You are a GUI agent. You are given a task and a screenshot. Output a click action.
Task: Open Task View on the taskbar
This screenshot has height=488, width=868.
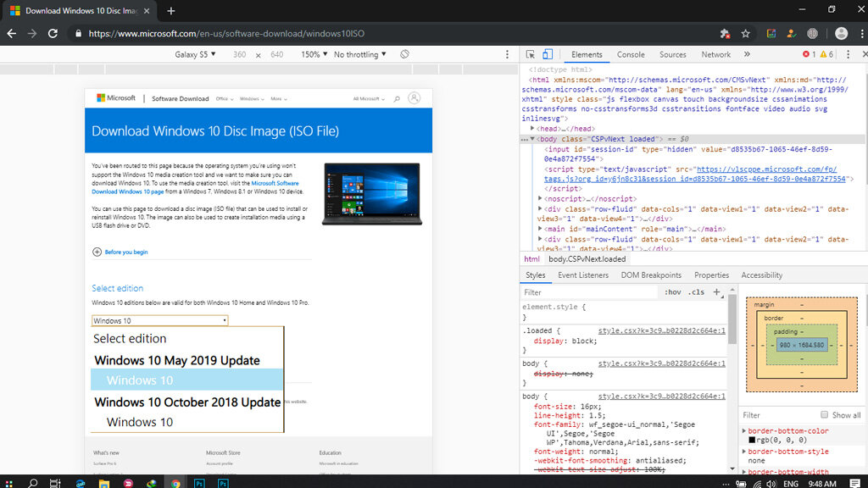tap(55, 483)
